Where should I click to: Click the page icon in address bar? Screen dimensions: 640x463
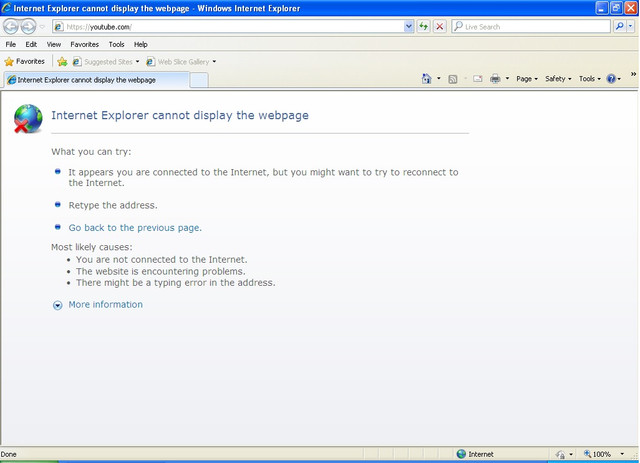click(x=59, y=27)
